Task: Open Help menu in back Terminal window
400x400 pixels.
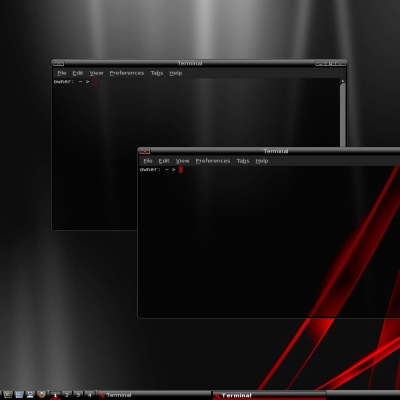Action: click(176, 73)
